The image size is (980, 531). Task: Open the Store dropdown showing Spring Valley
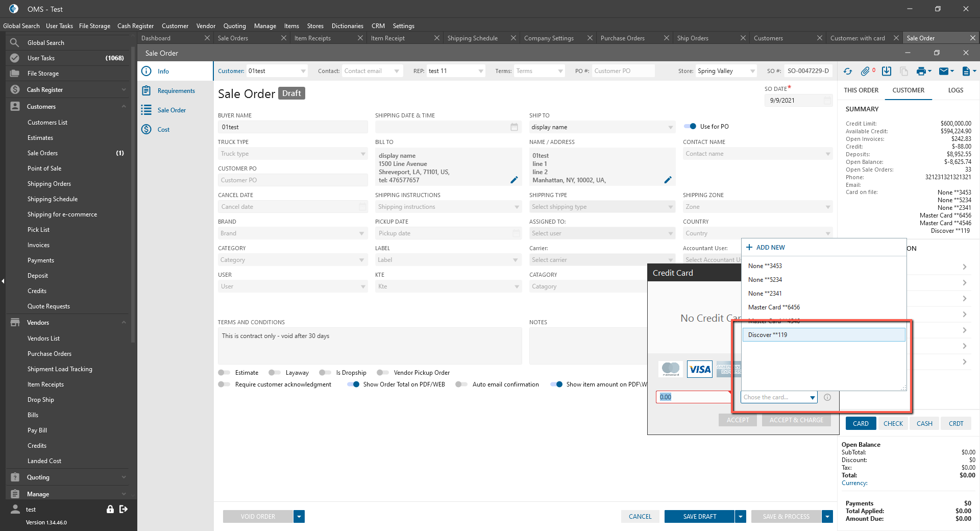tap(752, 71)
